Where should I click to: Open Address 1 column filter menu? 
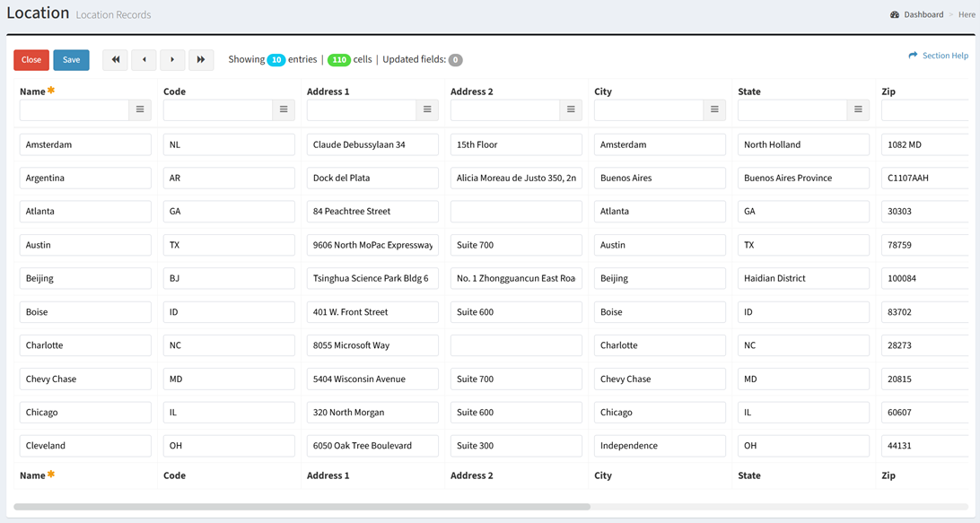[427, 109]
